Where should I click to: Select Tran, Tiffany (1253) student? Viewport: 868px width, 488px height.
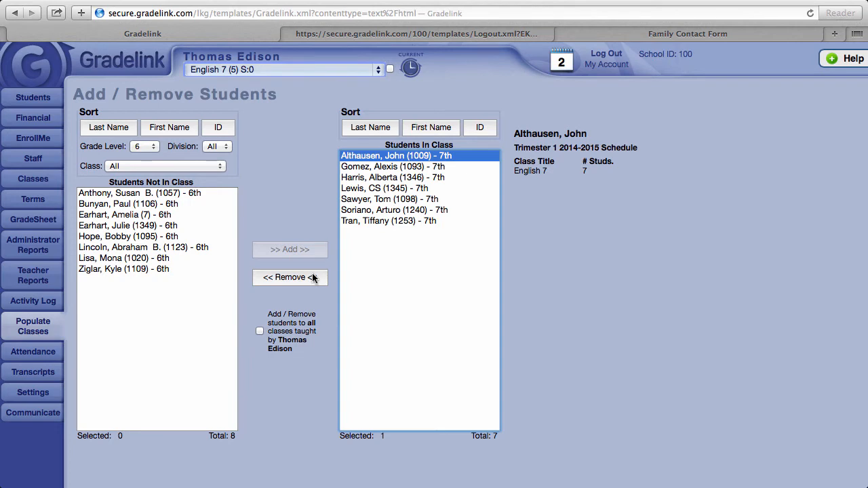[419, 221]
